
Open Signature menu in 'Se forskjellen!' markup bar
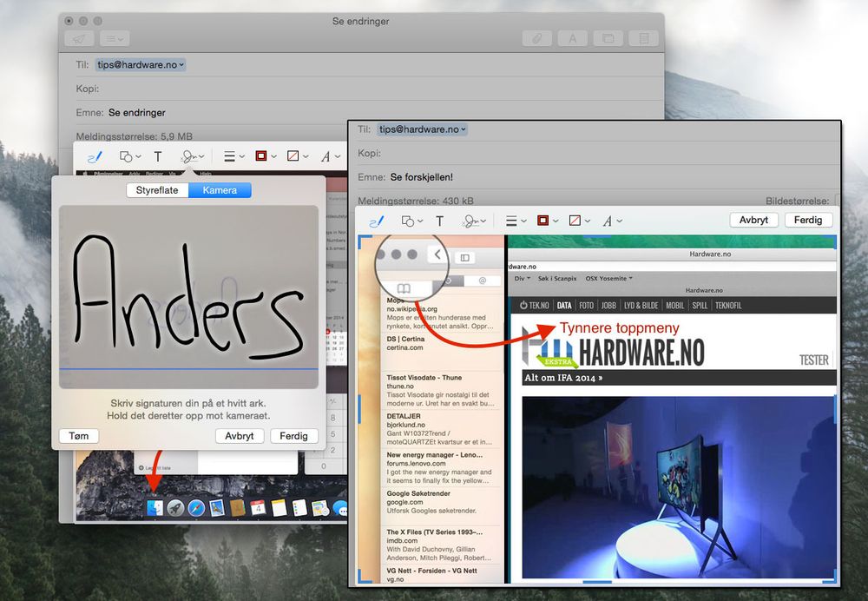tap(475, 221)
